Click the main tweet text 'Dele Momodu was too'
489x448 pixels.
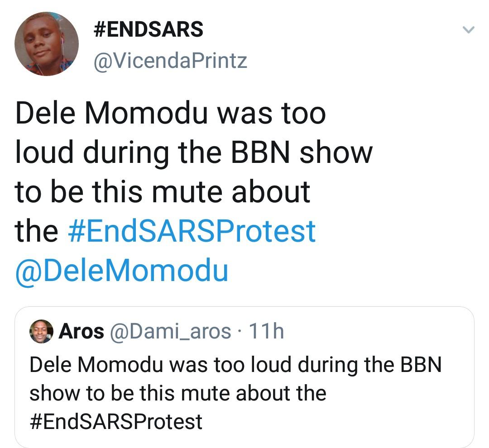click(x=171, y=114)
